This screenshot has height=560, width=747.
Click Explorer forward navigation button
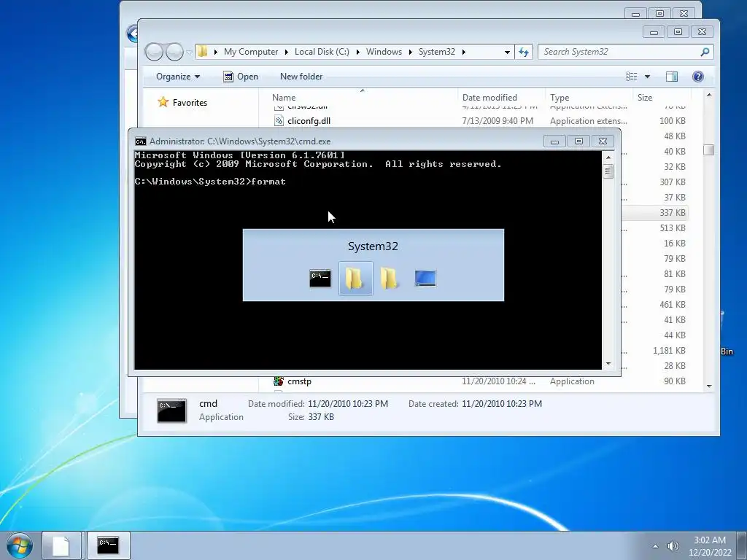[174, 52]
